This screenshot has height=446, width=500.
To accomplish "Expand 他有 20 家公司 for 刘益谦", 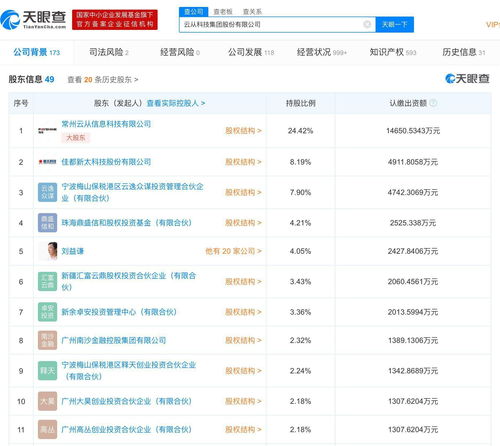I will click(x=233, y=251).
